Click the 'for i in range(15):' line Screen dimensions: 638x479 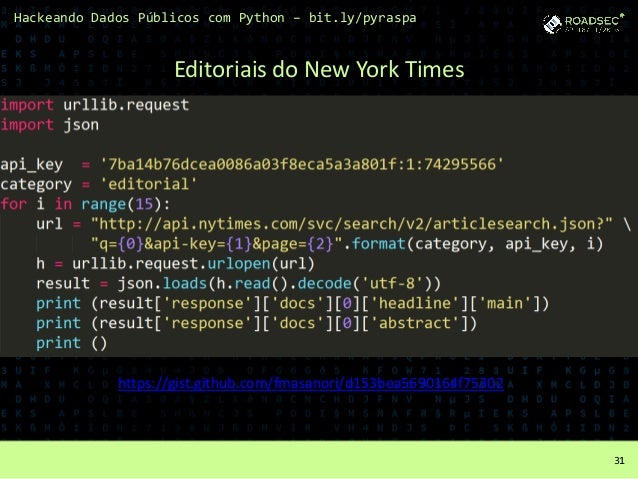pyautogui.click(x=85, y=204)
